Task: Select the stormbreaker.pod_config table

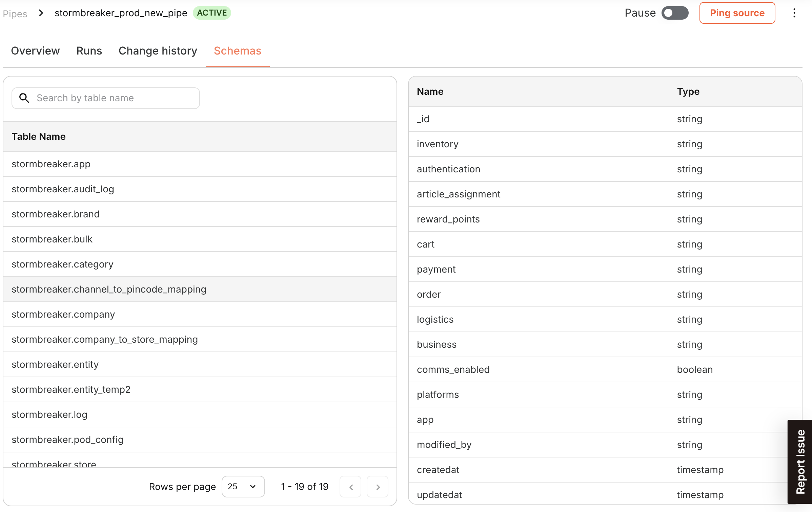Action: tap(200, 440)
